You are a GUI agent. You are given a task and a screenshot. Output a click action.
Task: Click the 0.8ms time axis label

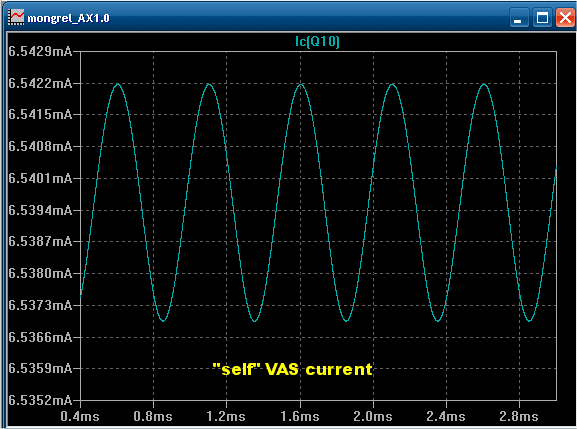coord(153,416)
